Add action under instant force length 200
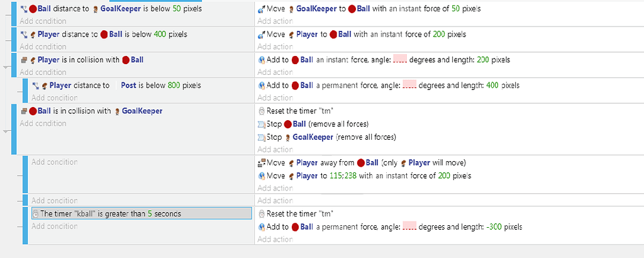The image size is (644, 258). [275, 72]
